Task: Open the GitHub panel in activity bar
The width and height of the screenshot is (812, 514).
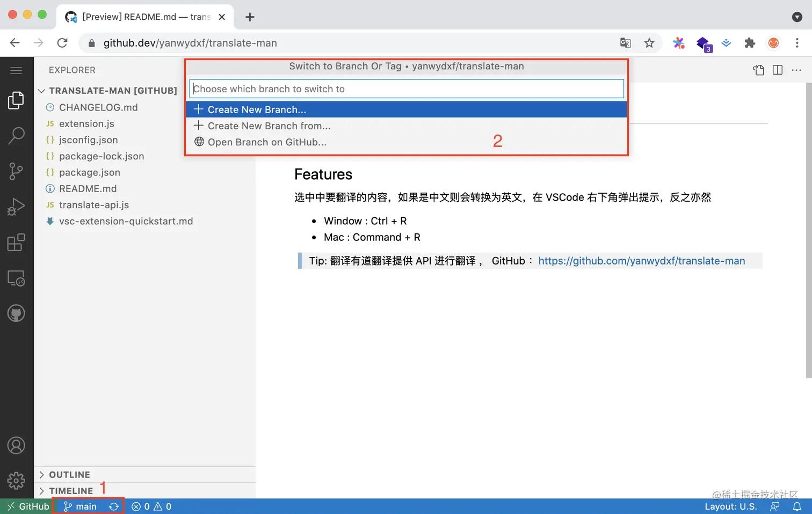Action: [x=16, y=313]
